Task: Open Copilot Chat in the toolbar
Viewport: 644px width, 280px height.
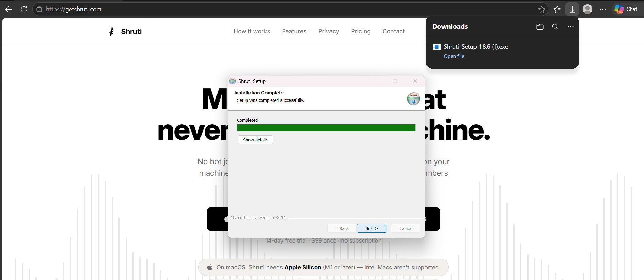Action: pyautogui.click(x=626, y=9)
